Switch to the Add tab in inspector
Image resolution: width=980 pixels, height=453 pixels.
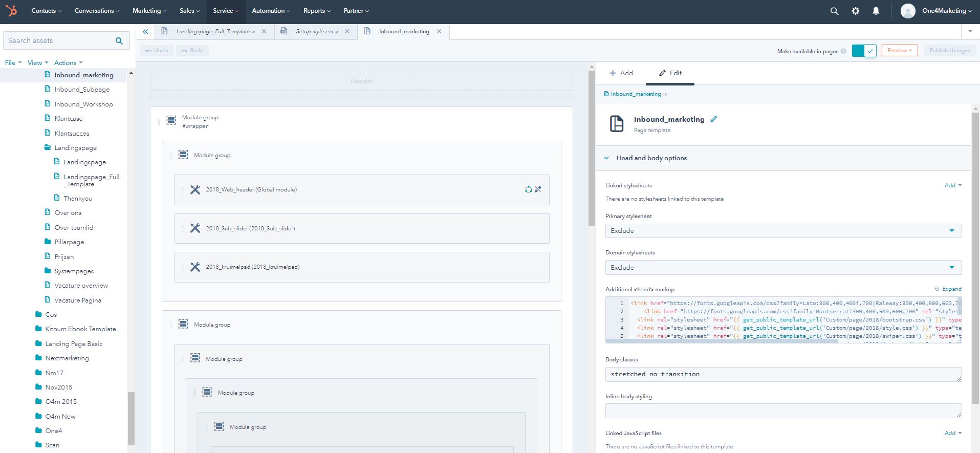[621, 73]
